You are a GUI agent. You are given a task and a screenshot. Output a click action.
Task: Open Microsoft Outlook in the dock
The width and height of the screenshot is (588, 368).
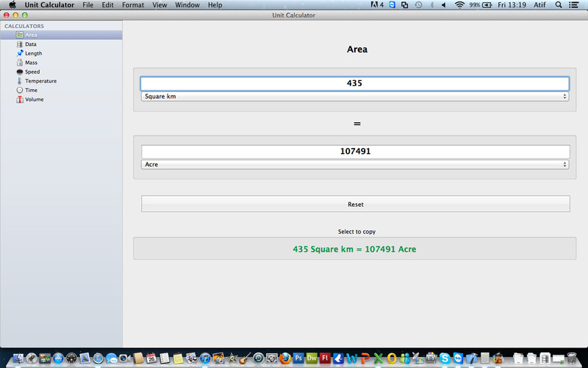coord(392,358)
